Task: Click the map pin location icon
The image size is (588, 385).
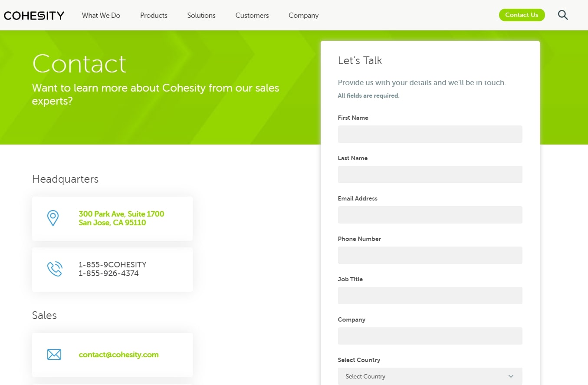Action: coord(53,218)
